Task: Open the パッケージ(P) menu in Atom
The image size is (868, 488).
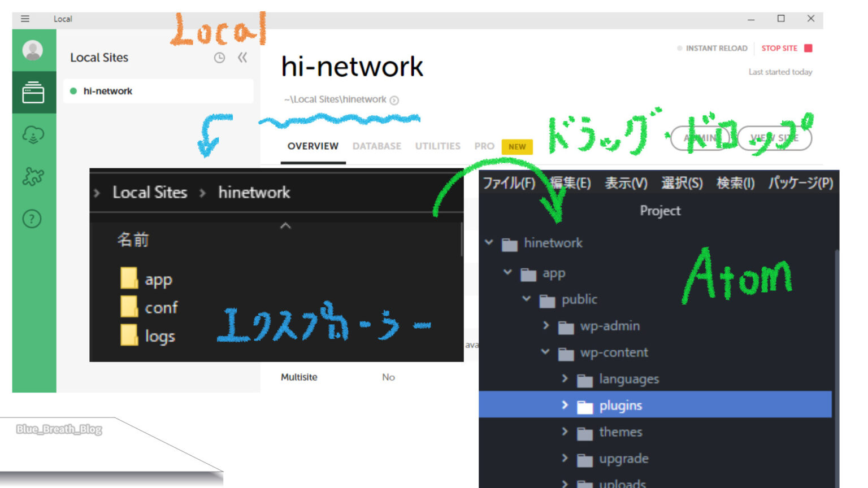Action: 801,183
